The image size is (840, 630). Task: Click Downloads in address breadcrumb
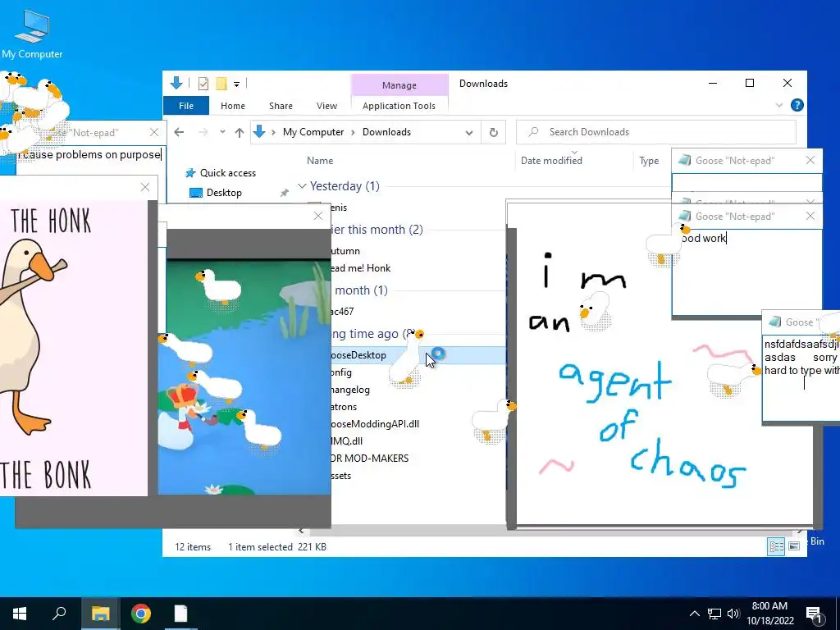[x=386, y=132]
